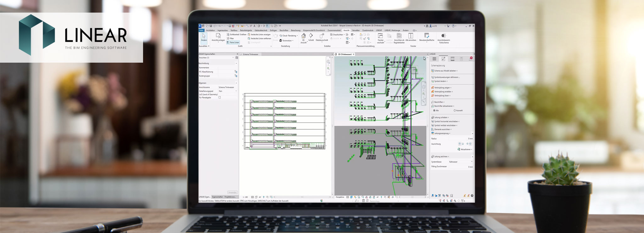Image resolution: width=644 pixels, height=233 pixels.
Task: Toggle the Für Planabgabe checkbox
Action: [x=220, y=98]
